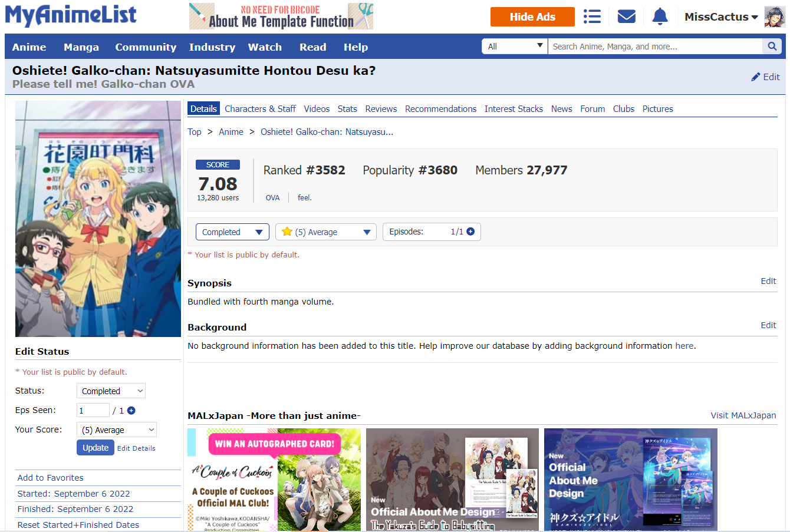Switch to Characters & Staff tab
Viewport: 790px width, 532px height.
[x=260, y=109]
